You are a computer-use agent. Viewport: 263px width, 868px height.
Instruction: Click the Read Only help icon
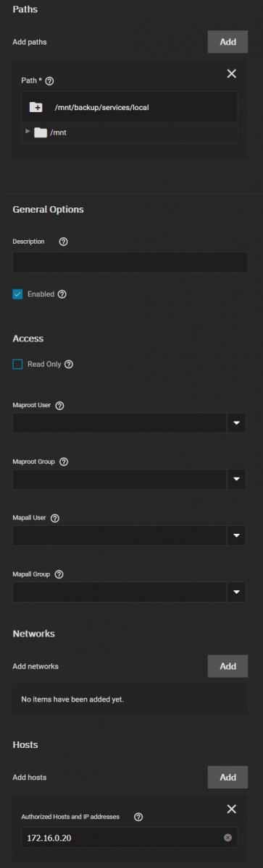pyautogui.click(x=69, y=365)
